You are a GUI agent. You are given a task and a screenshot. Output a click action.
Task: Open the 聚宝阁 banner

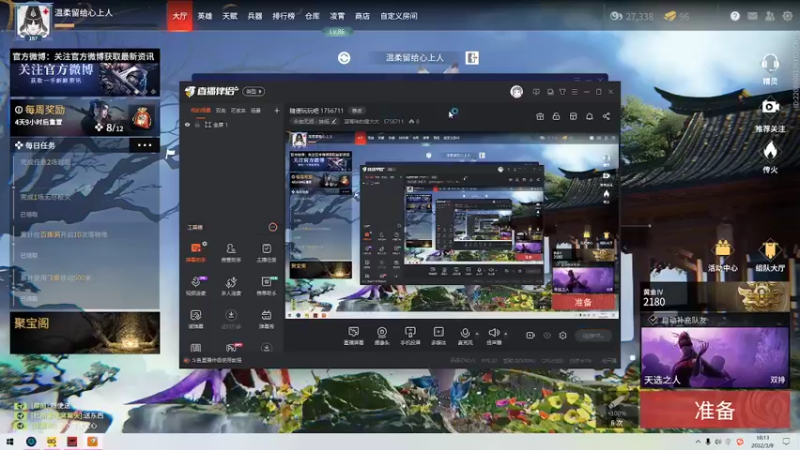click(x=85, y=333)
